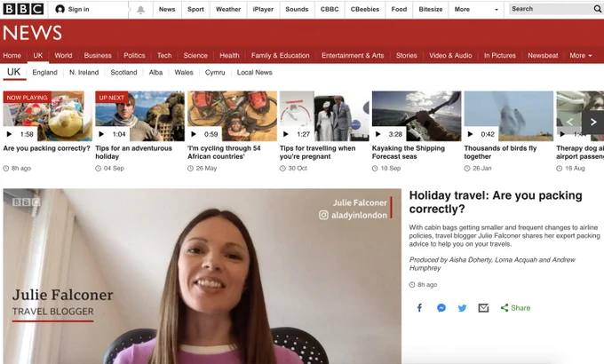This screenshot has width=604, height=364.
Task: Open In Pictures section
Action: [x=499, y=55]
